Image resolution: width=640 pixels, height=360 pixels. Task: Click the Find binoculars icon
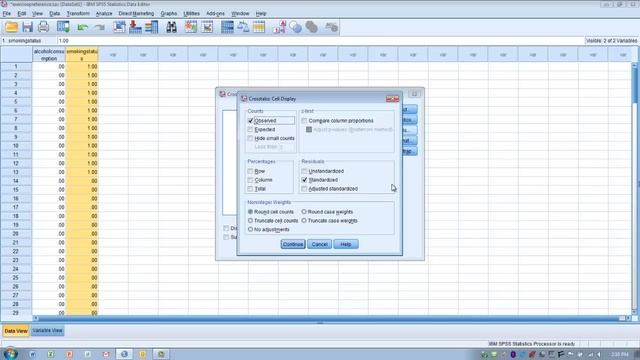pos(171,27)
